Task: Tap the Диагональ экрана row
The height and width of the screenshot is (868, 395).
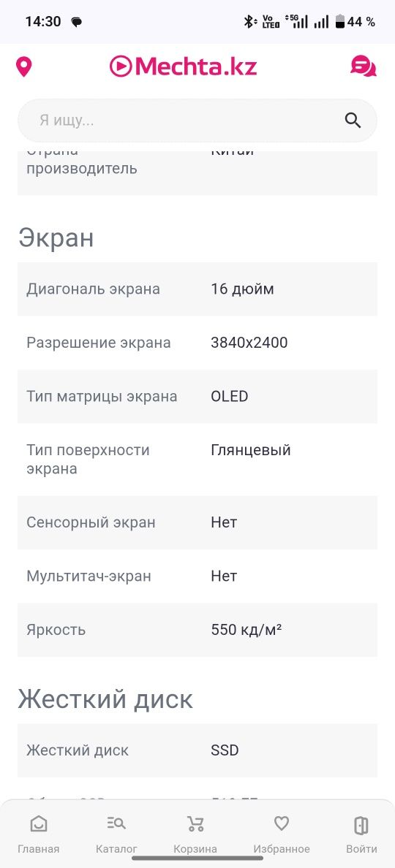Action: (197, 289)
